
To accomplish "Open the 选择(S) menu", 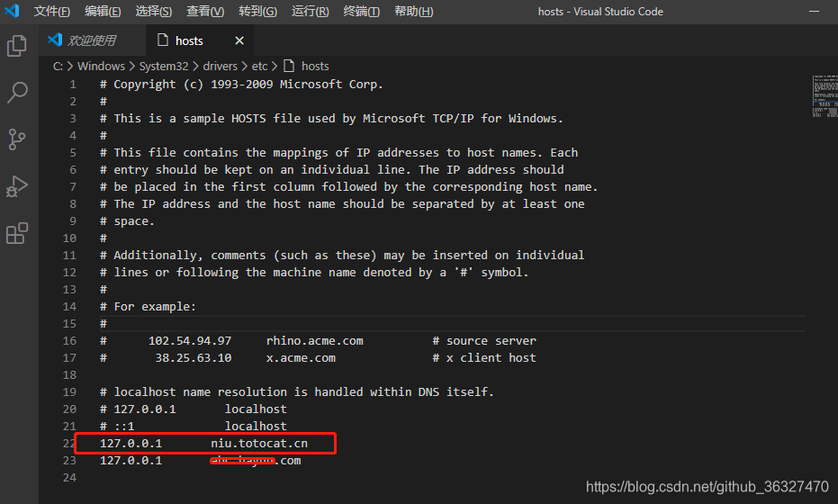I will [x=153, y=11].
